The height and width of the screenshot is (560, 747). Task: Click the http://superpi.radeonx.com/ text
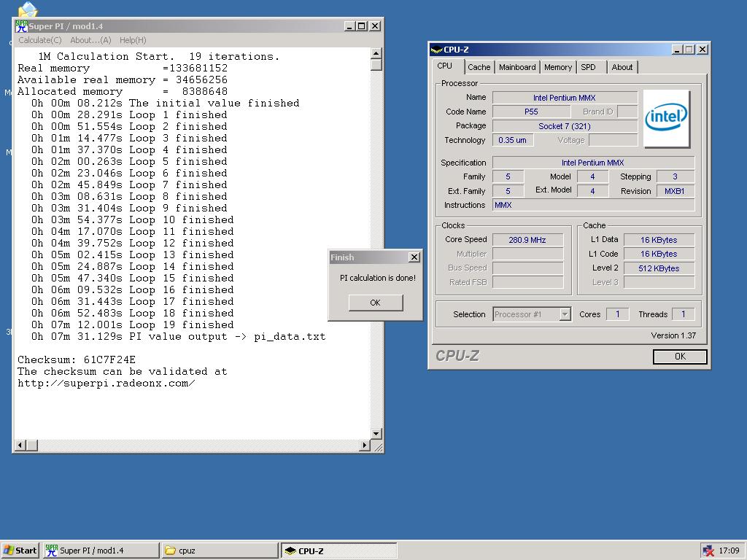point(107,384)
